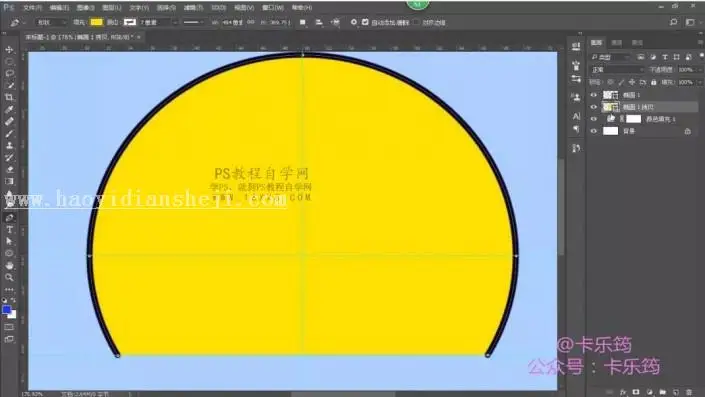This screenshot has height=397, width=705.
Task: Hide the top ellipse layer via eye icon
Action: point(593,95)
